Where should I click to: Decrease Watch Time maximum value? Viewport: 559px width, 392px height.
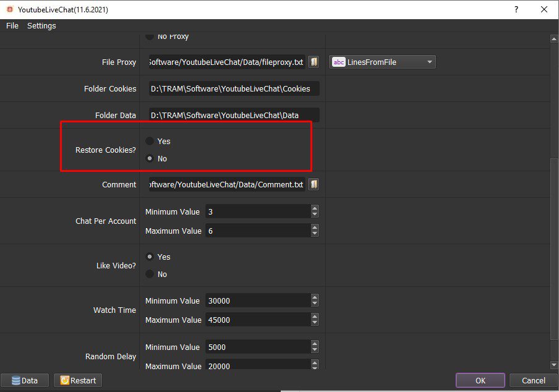[314, 323]
